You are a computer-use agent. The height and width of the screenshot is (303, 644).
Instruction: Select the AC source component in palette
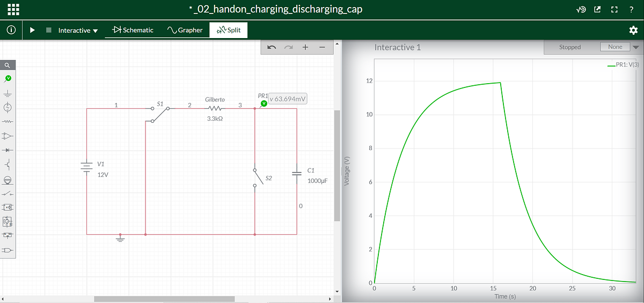[x=8, y=107]
